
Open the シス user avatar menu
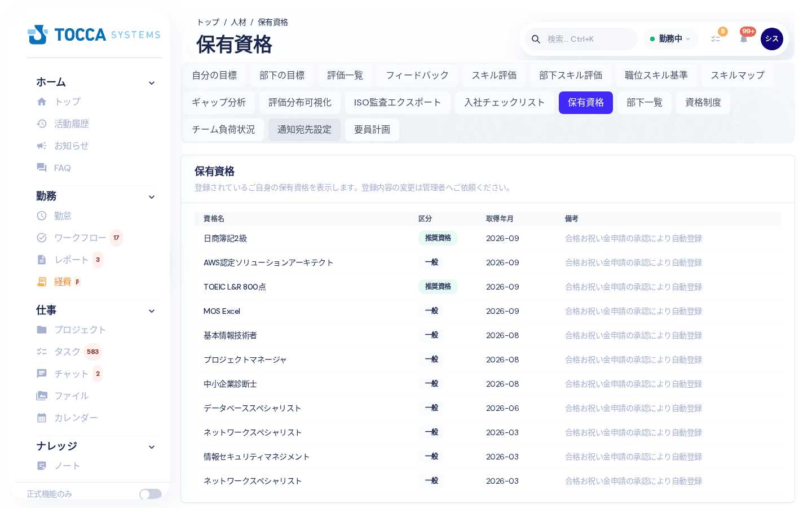772,39
